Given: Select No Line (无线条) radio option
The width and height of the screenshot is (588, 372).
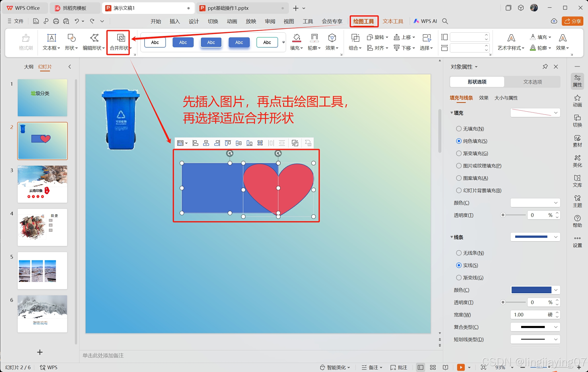Looking at the screenshot, I should point(459,253).
